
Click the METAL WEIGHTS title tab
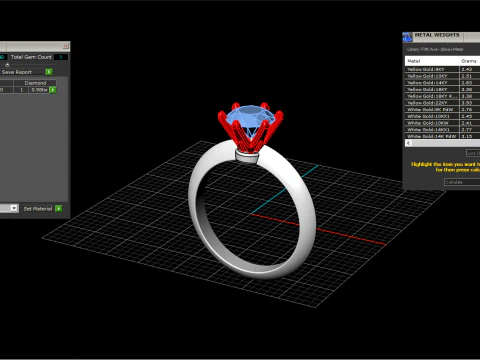pos(437,35)
